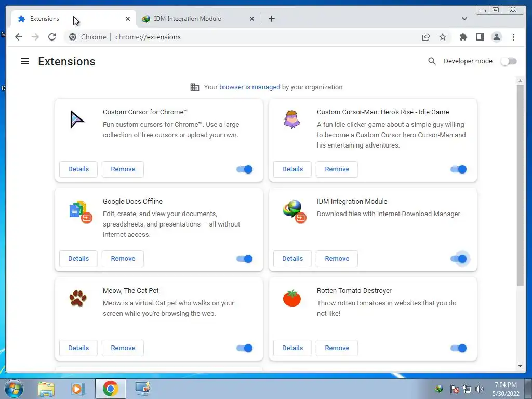Turn off Google Docs Offline

(x=245, y=259)
